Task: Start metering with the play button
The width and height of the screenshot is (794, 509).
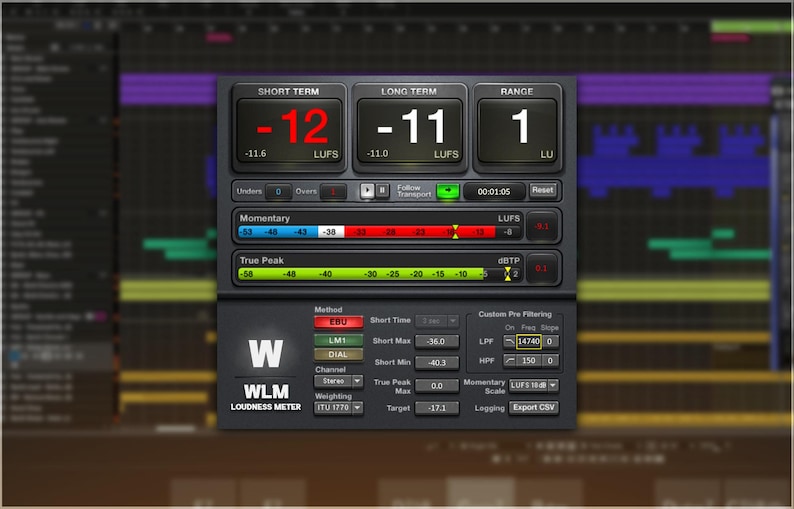Action: click(367, 191)
